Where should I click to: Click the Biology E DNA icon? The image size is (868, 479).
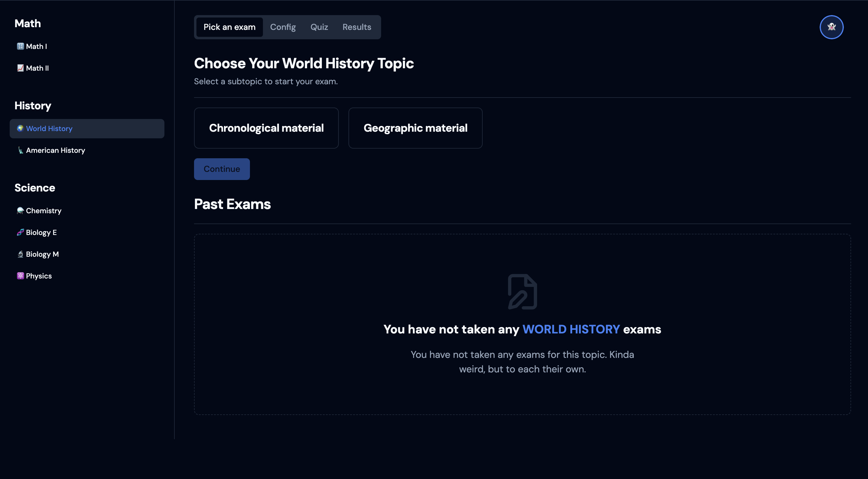click(20, 232)
